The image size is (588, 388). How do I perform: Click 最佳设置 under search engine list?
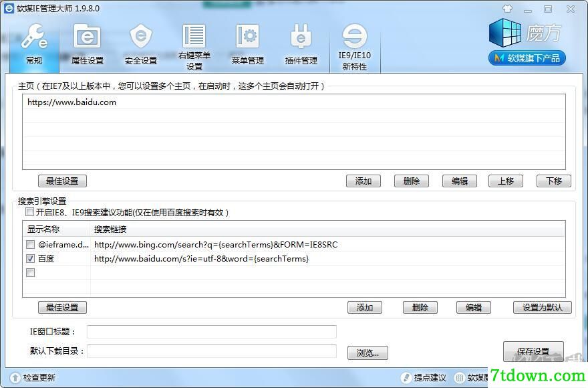click(x=62, y=308)
